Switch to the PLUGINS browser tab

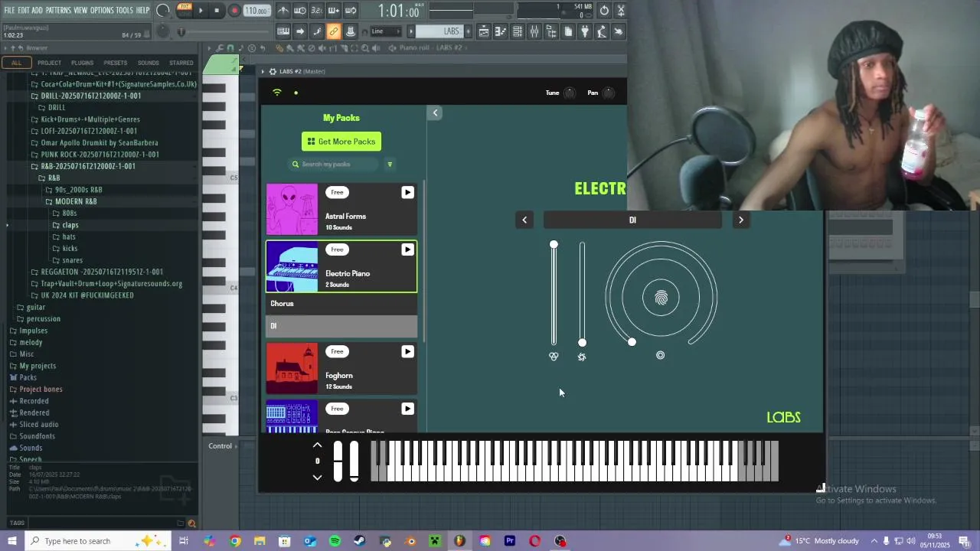82,63
